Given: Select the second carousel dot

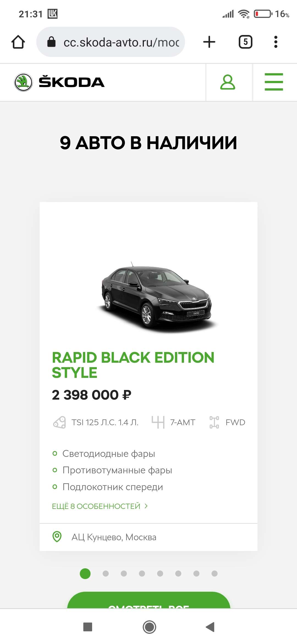Looking at the screenshot, I should (x=106, y=574).
